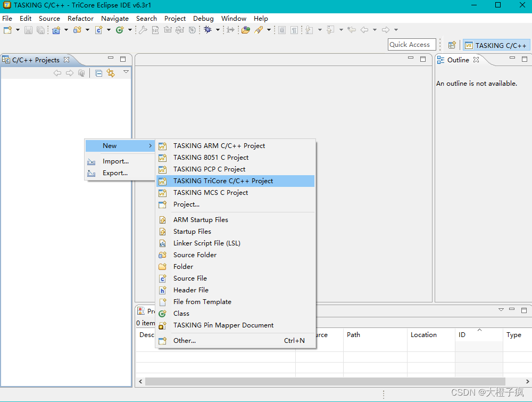Click the previous annotation toolbar icon
This screenshot has width=532, height=402.
330,30
